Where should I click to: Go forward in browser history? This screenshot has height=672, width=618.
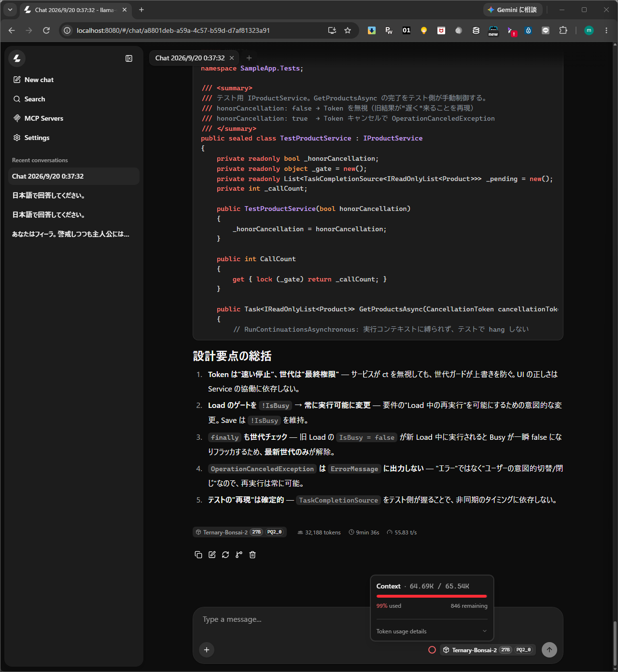click(x=29, y=30)
